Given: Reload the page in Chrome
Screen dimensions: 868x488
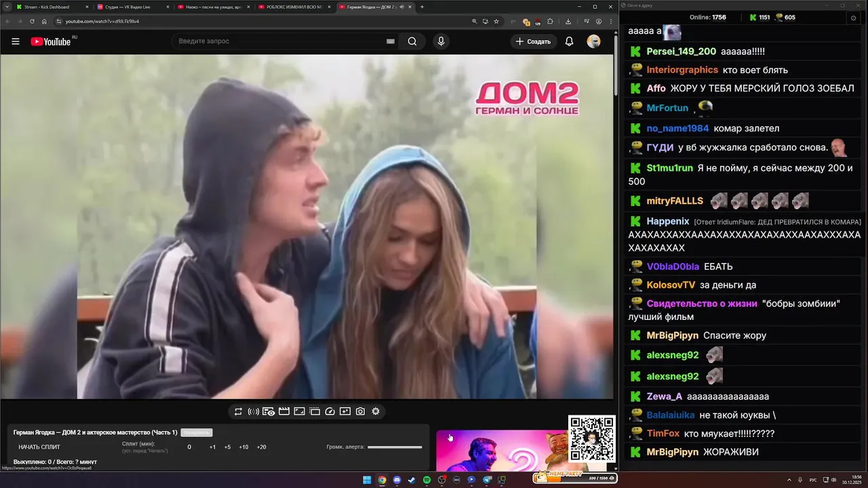Looking at the screenshot, I should [x=31, y=21].
